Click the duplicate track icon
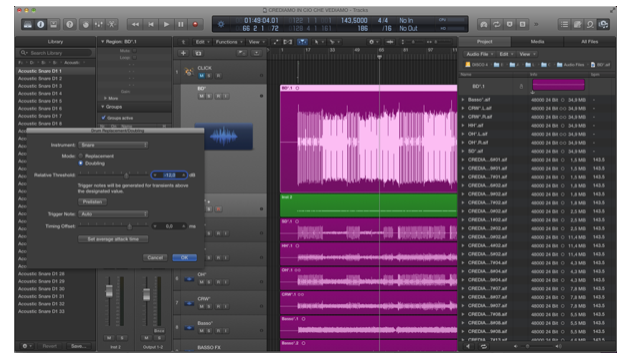 (198, 53)
